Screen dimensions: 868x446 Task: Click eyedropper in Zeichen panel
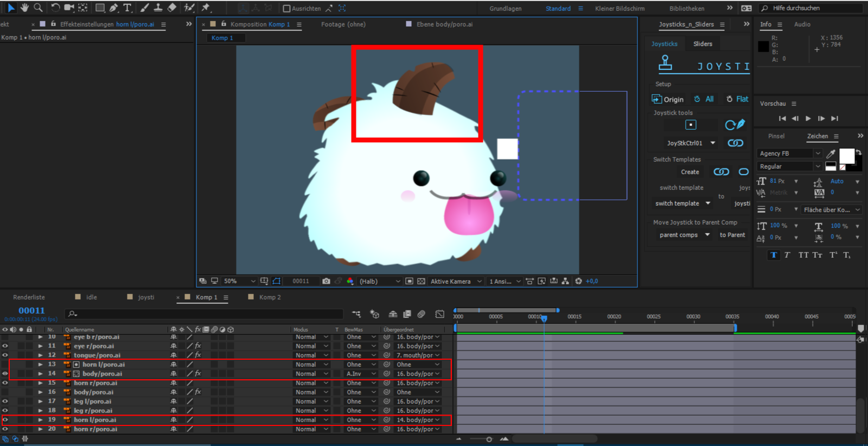[831, 154]
